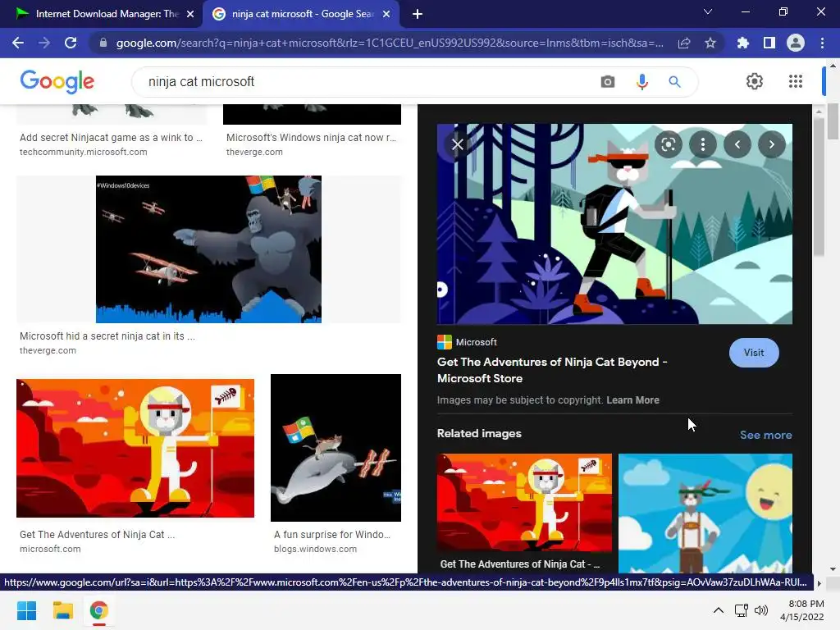Click the techcommunity.microsoft.com source text
Screen dimensions: 840x630
coord(83,152)
